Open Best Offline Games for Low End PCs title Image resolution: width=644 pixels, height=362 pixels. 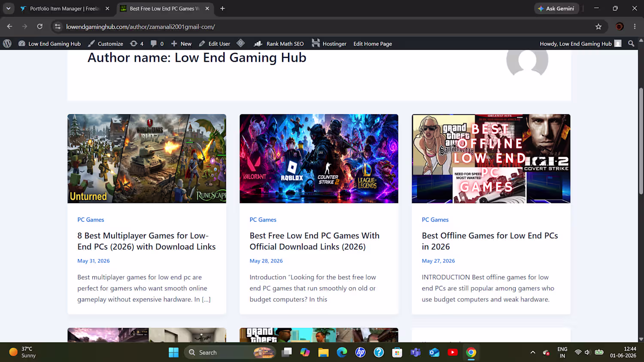click(x=490, y=241)
